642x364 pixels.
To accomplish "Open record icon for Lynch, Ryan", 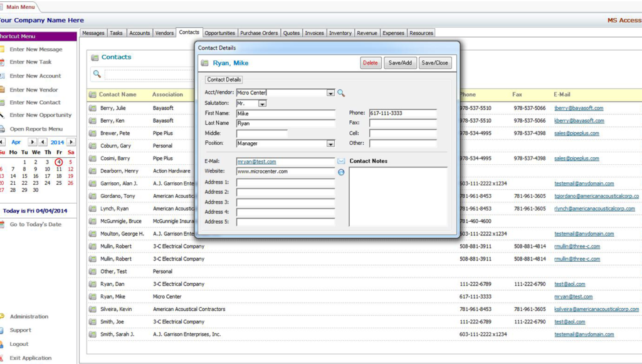I will (x=93, y=209).
